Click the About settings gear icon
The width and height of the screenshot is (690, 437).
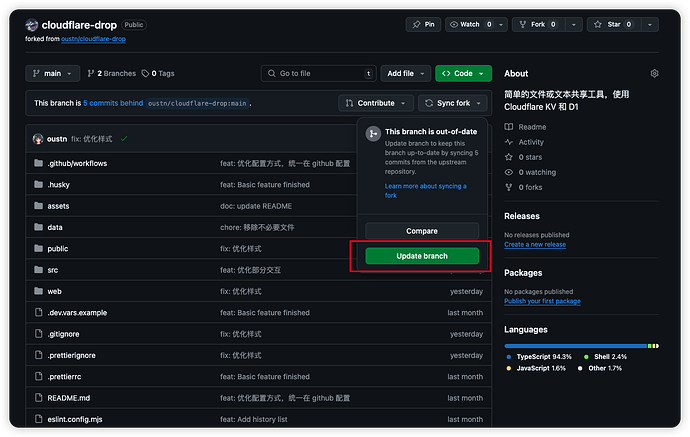click(x=654, y=74)
